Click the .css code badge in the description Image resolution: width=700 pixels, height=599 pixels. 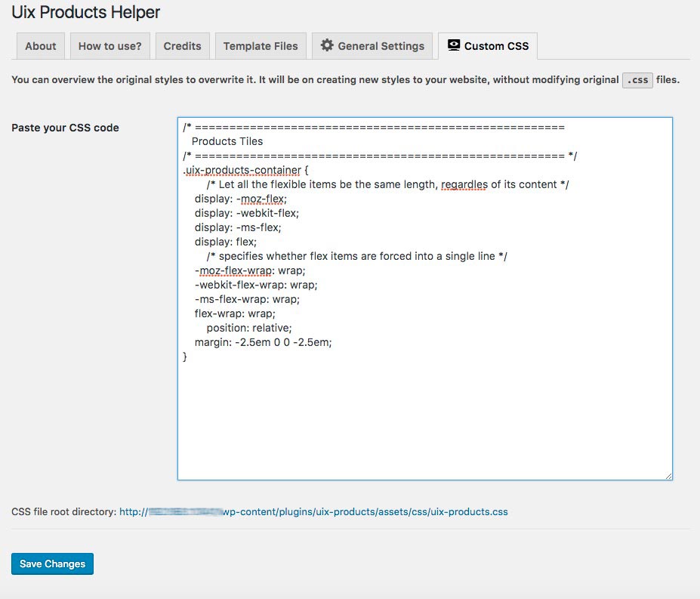[637, 80]
